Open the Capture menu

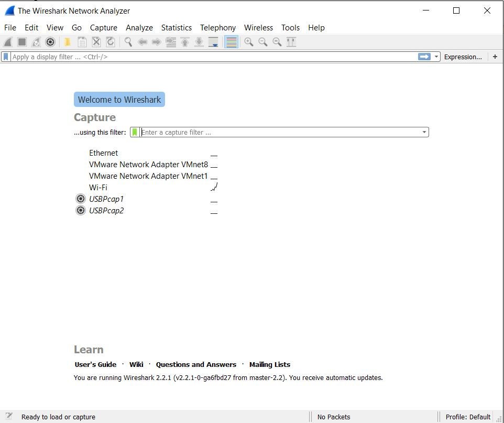tap(104, 28)
